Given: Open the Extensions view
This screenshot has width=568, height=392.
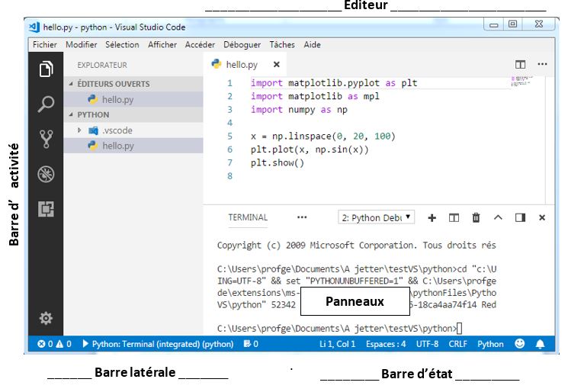Looking at the screenshot, I should (46, 208).
